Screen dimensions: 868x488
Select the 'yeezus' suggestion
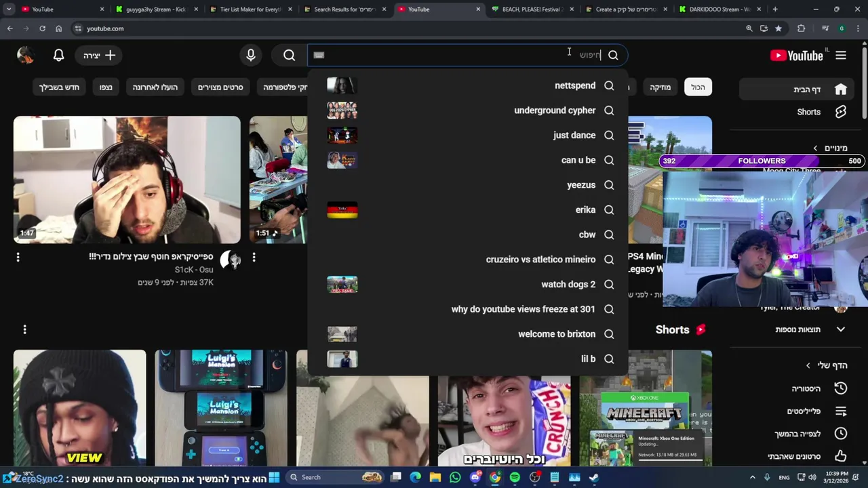click(x=468, y=185)
